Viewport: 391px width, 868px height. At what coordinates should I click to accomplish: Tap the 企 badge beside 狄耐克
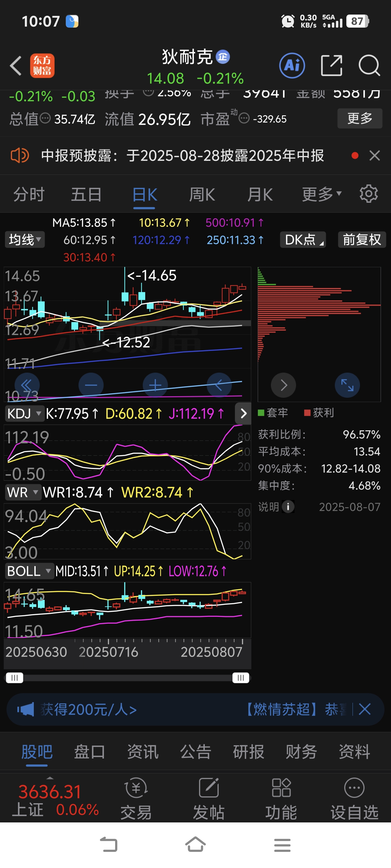click(223, 57)
